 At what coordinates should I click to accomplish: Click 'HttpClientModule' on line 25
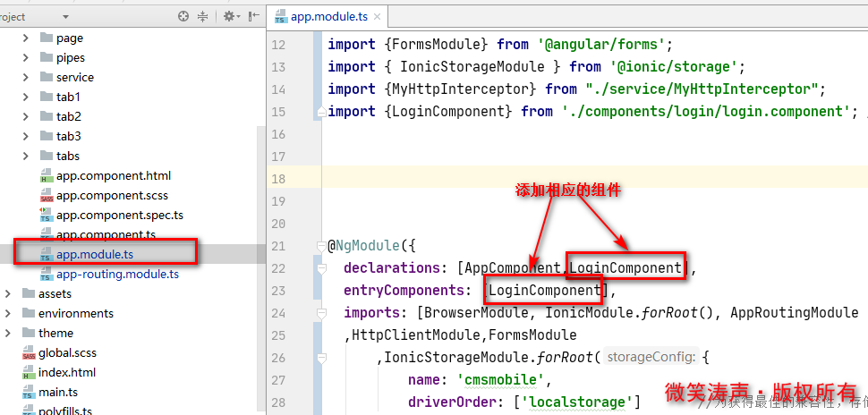[x=416, y=335]
